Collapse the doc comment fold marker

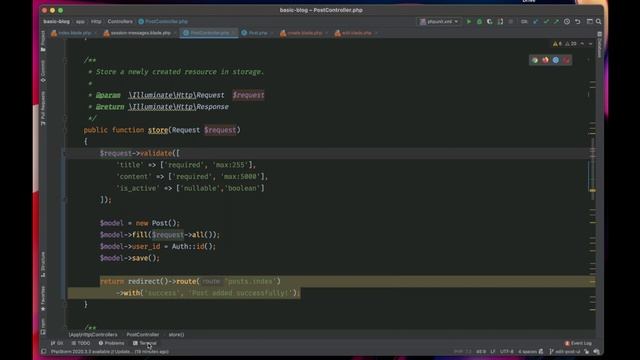pos(65,60)
